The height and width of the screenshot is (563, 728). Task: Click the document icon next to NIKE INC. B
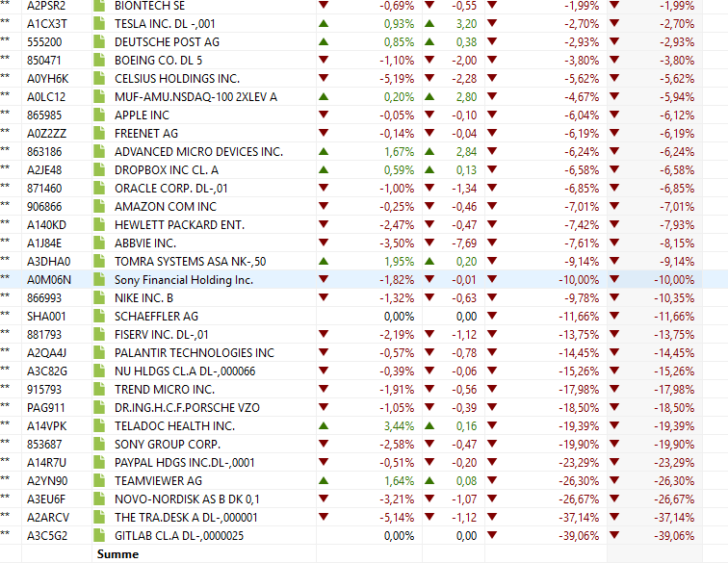point(99,298)
